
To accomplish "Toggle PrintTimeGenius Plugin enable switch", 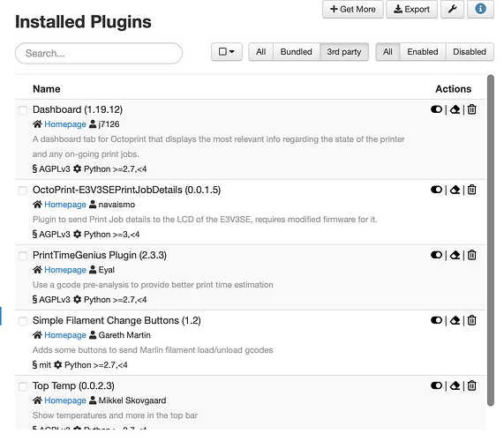I will click(x=436, y=255).
